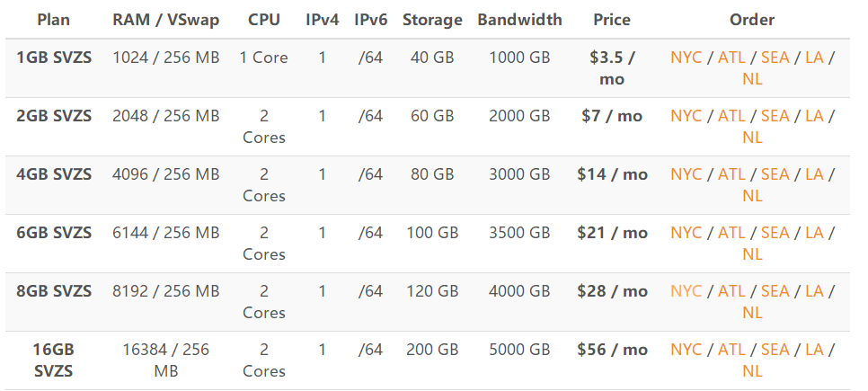Click SEA order link for 4GB SVZS
The width and height of the screenshot is (868, 391).
[x=775, y=174]
